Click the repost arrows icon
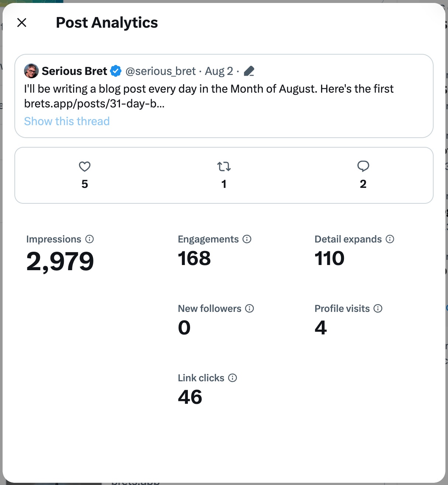The image size is (448, 485). 224,167
